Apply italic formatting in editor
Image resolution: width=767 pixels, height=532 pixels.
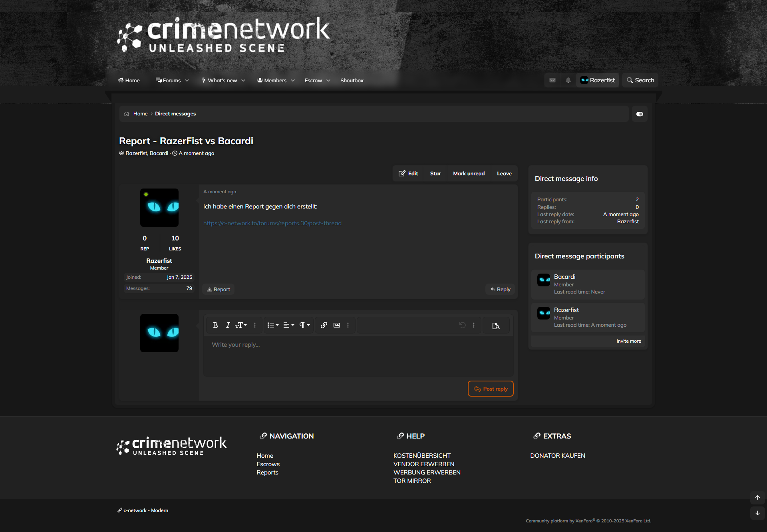(228, 325)
